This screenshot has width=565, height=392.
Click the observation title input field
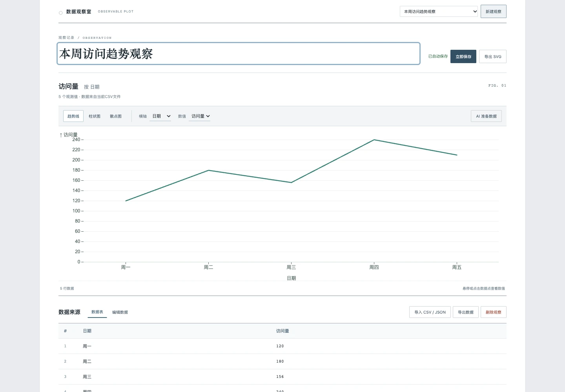tap(239, 54)
